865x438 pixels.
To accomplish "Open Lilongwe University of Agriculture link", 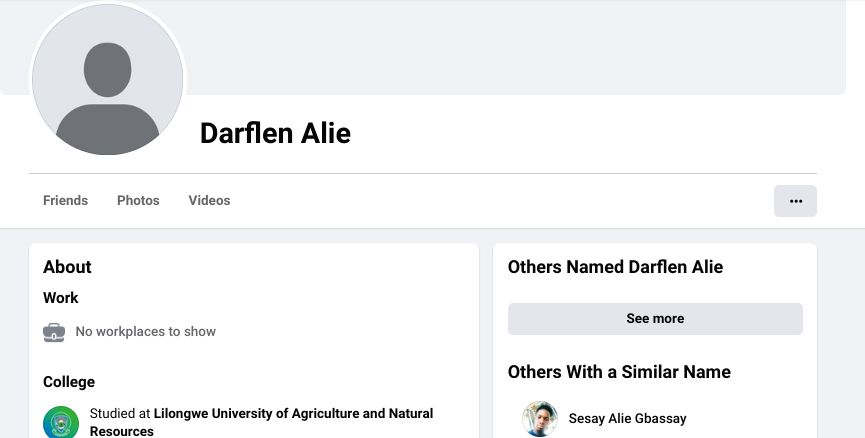I will click(x=261, y=422).
